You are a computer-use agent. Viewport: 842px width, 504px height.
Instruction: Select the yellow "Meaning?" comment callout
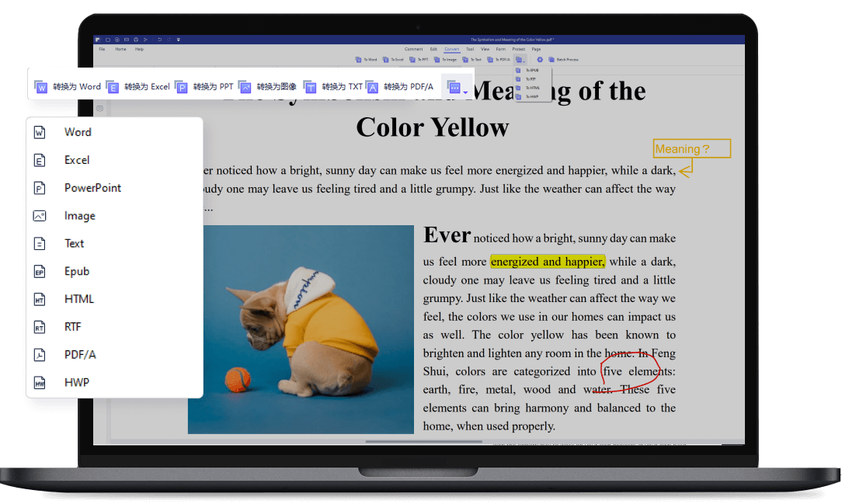(691, 148)
